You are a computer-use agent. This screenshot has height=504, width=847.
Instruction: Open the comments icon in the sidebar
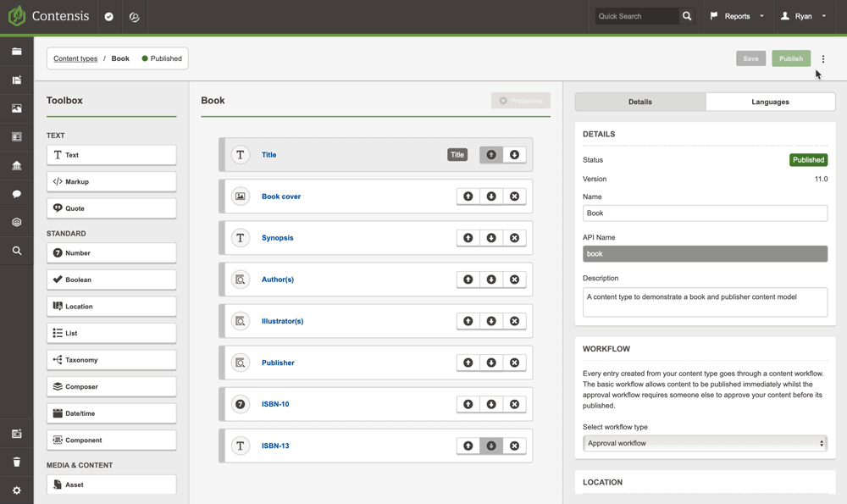pos(17,194)
